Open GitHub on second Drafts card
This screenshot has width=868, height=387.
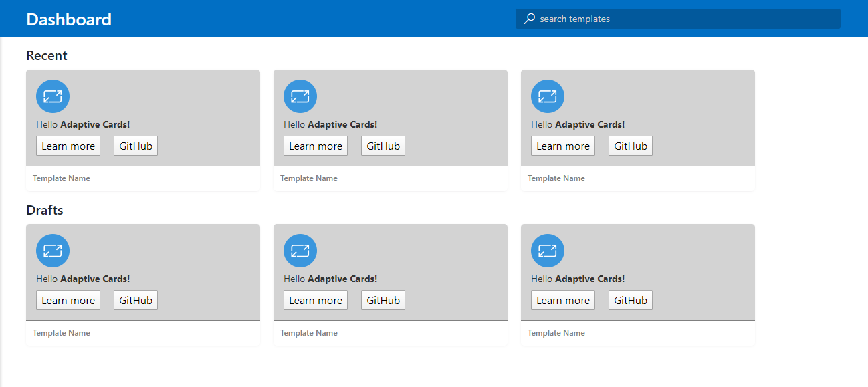click(383, 300)
